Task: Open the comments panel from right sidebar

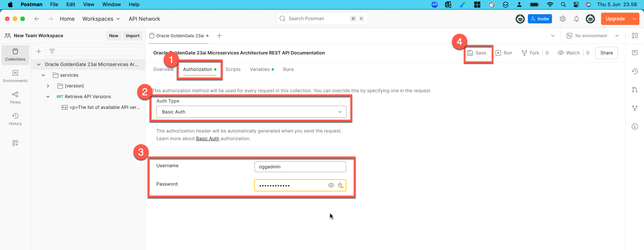Action: click(x=635, y=53)
